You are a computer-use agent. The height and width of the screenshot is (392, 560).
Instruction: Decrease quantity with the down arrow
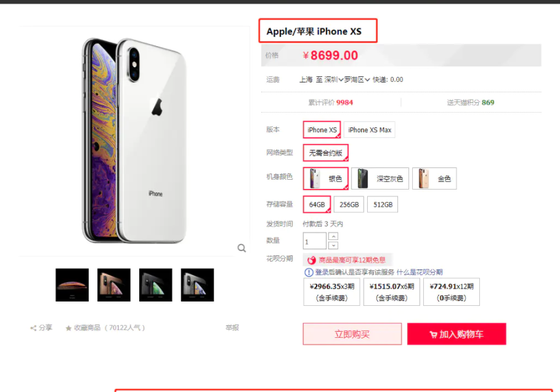(333, 246)
